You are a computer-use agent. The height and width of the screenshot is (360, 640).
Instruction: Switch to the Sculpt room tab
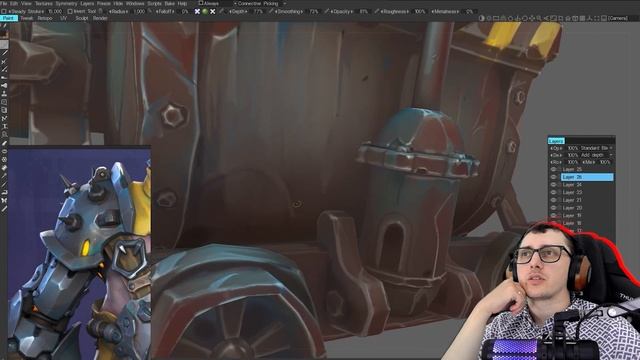click(x=82, y=18)
